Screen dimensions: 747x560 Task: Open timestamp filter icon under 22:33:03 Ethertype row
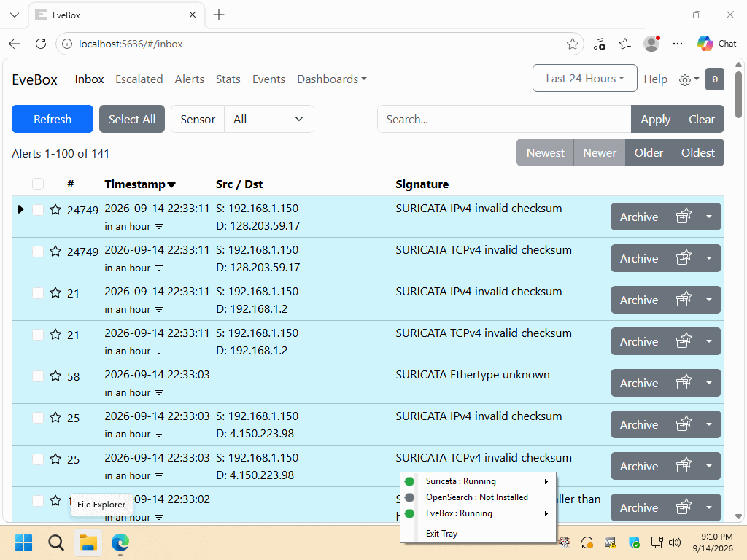(x=159, y=393)
